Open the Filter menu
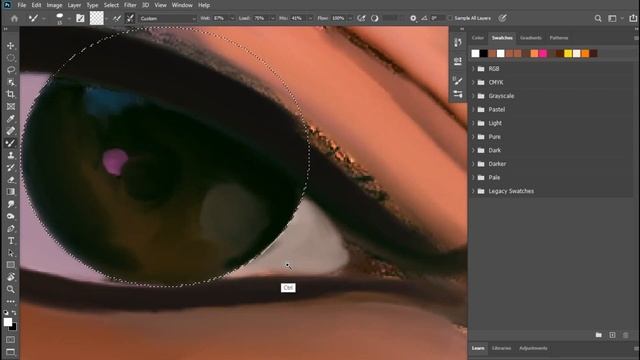 pyautogui.click(x=130, y=5)
